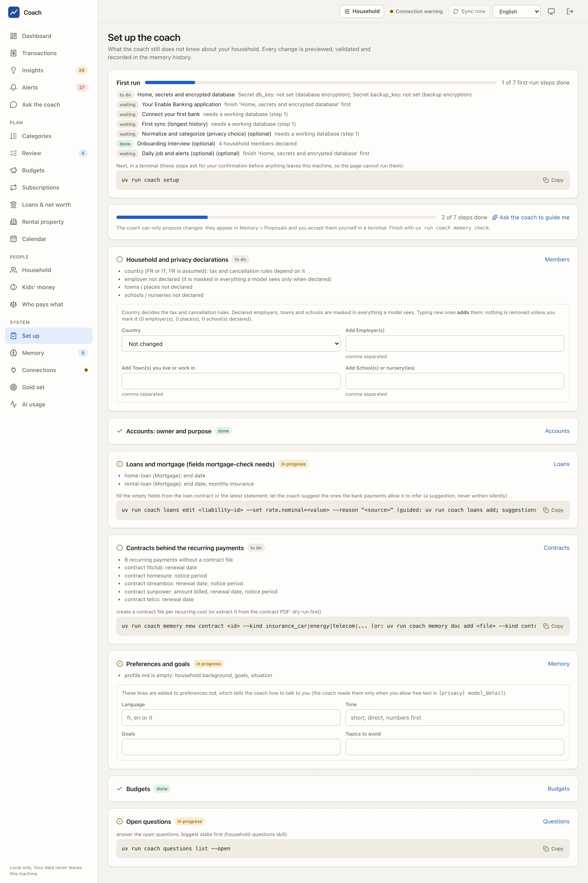Click the AI usage activity icon
The image size is (588, 883).
(13, 404)
